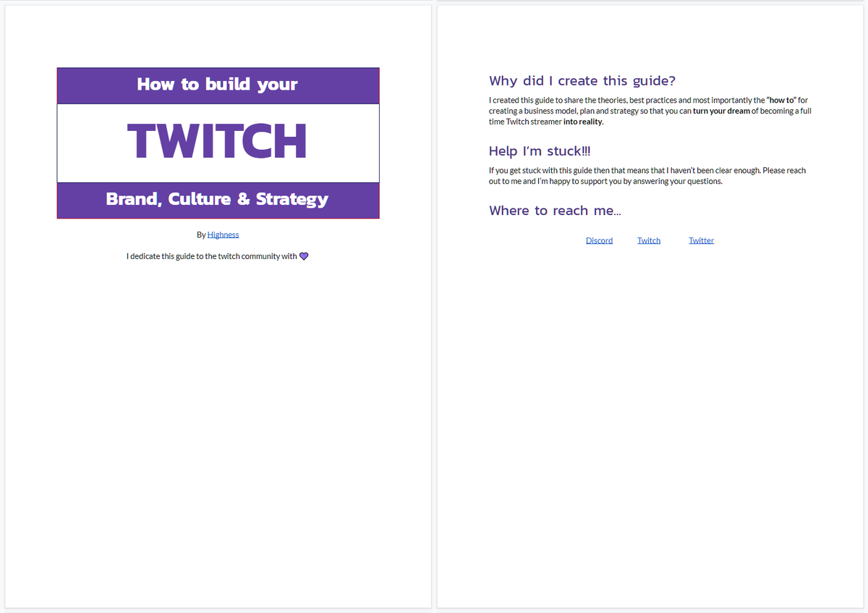Open the Highness author link
This screenshot has width=868, height=613.
point(223,234)
